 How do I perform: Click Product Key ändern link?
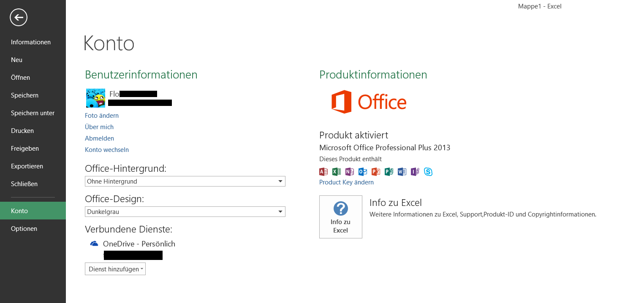pos(346,182)
